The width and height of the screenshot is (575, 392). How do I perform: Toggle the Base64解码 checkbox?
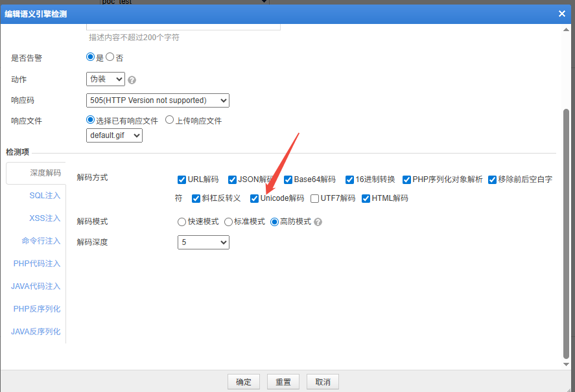click(x=288, y=179)
